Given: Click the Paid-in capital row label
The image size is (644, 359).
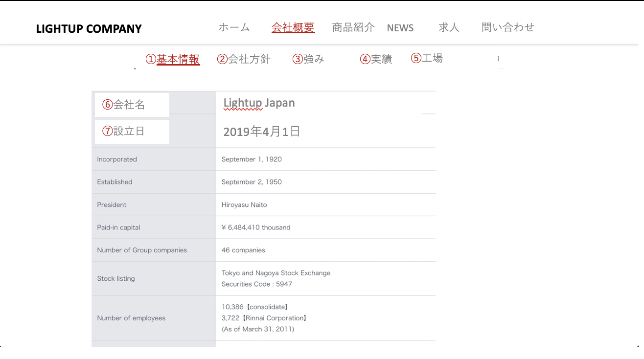Looking at the screenshot, I should [x=118, y=227].
